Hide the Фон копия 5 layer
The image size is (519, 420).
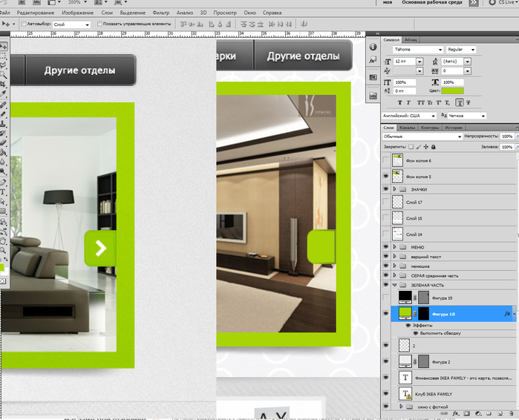click(385, 177)
